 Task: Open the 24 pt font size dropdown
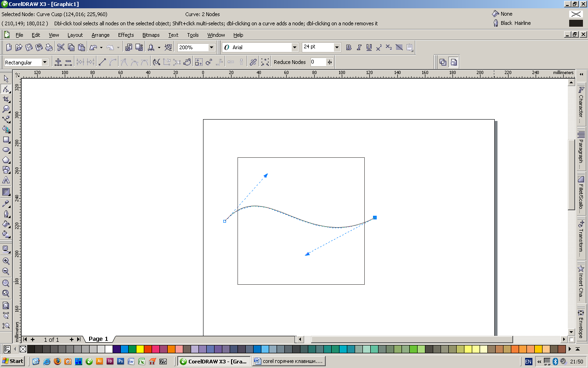pyautogui.click(x=337, y=47)
